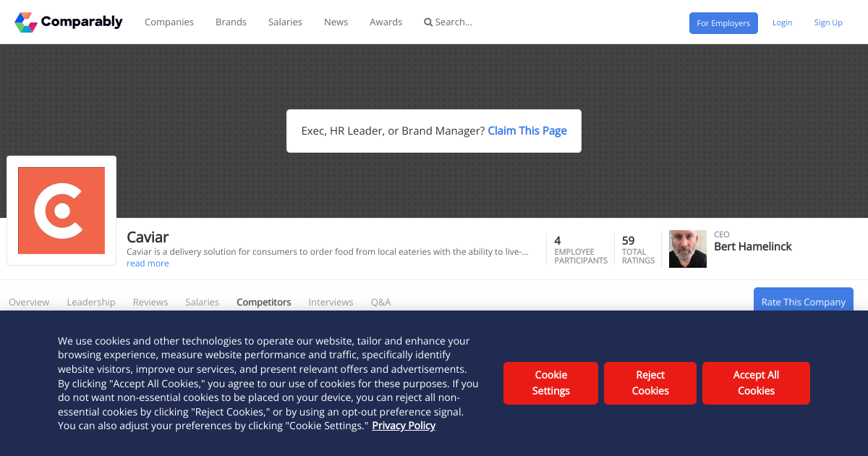The width and height of the screenshot is (868, 456).
Task: Switch to the Leadership tab
Action: 91,303
